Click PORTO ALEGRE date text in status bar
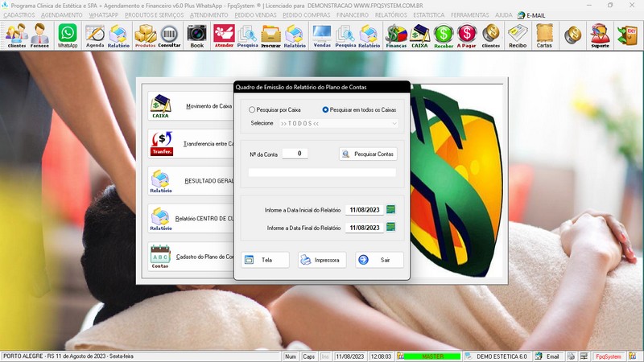The image size is (644, 362). [68, 356]
